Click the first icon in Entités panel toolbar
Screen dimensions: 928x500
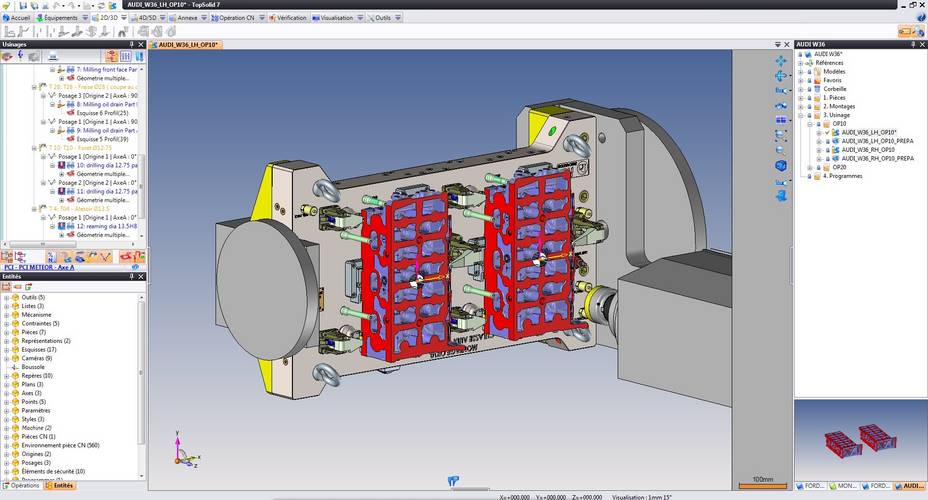(x=6, y=286)
